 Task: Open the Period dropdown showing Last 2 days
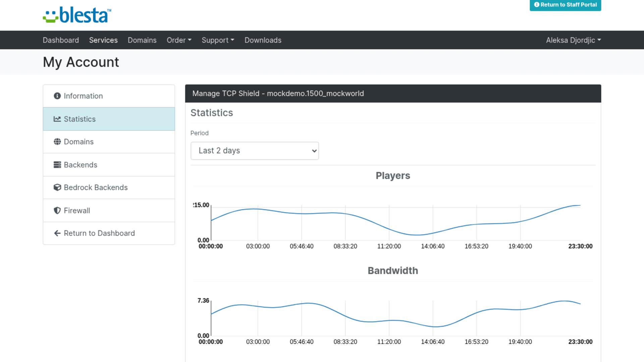[x=255, y=151]
